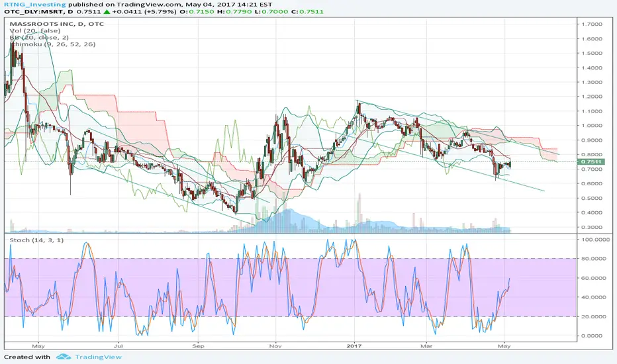This screenshot has height=364, width=617.
Task: Click the Vol (20, false) indicator label
Action: pos(35,30)
